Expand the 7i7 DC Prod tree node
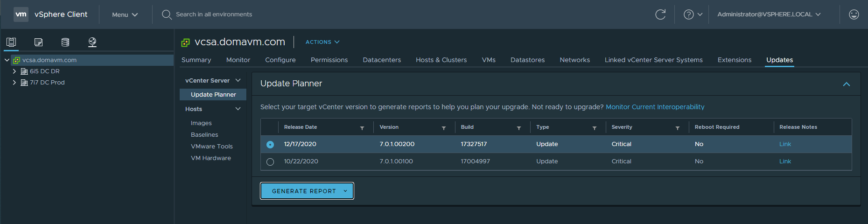Viewport: 868px width, 224px height. 14,83
